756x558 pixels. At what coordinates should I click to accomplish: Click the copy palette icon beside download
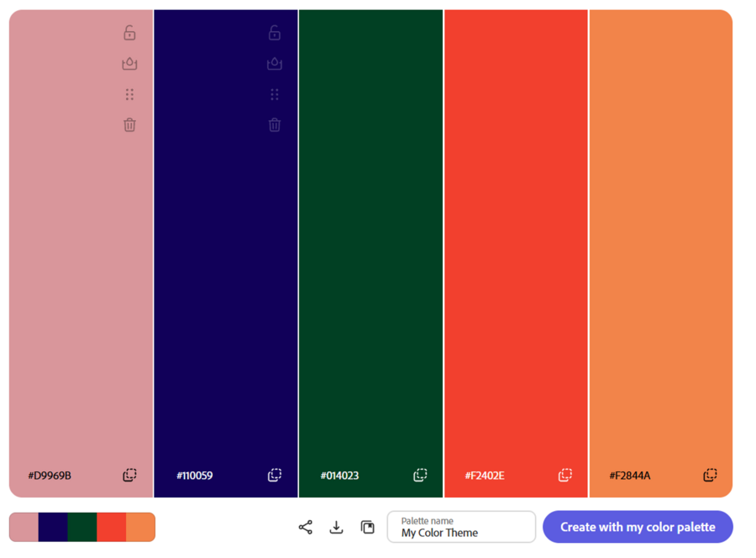point(367,527)
